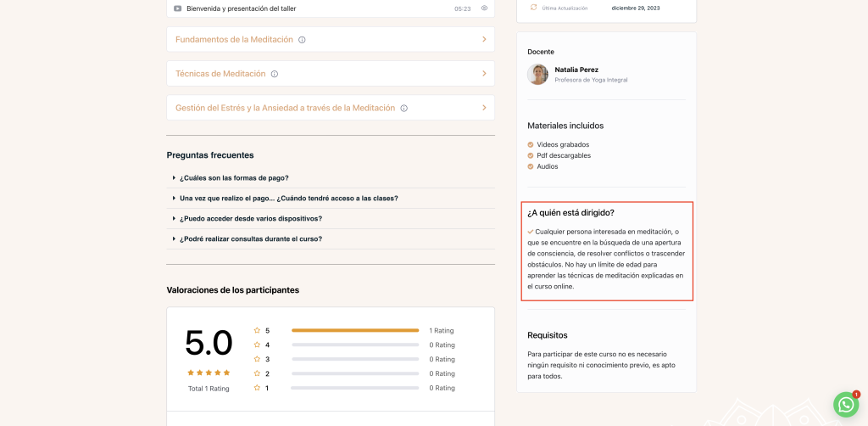Screen dimensions: 868x426
Task: Click info icon next to Técnicas de Meditación
Action: (x=275, y=74)
